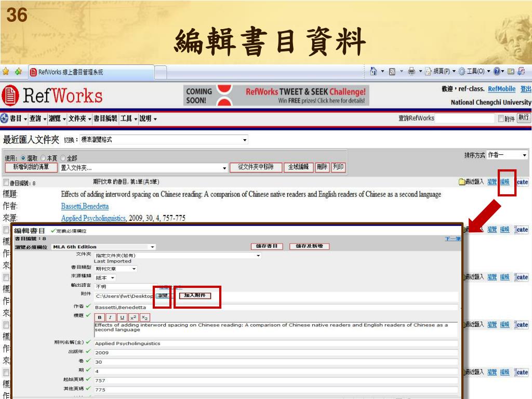The image size is (532, 399).
Task: Click the 從文件夾中移除 button
Action: pos(256,167)
